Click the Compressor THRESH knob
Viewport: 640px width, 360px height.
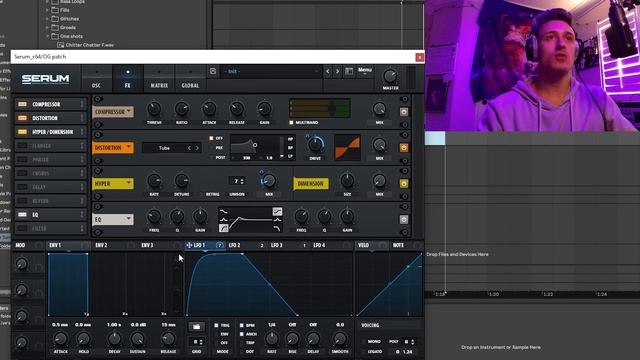(x=154, y=109)
